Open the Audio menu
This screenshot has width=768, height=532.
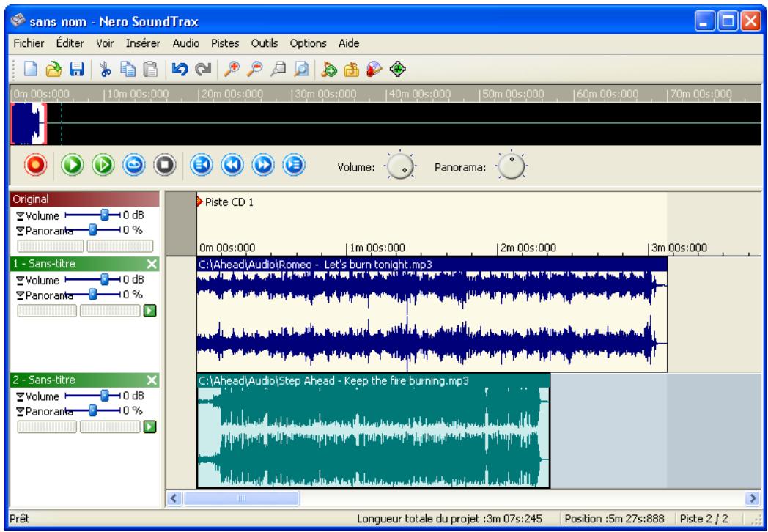185,43
